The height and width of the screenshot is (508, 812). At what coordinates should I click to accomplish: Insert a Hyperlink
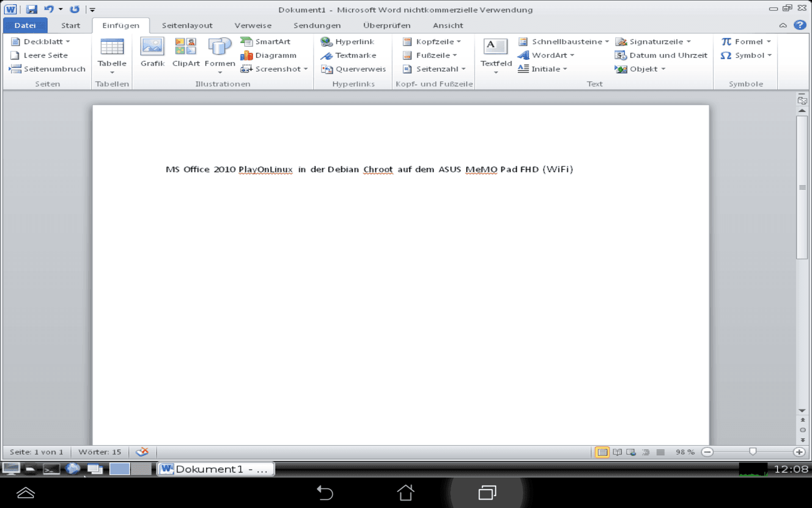347,41
